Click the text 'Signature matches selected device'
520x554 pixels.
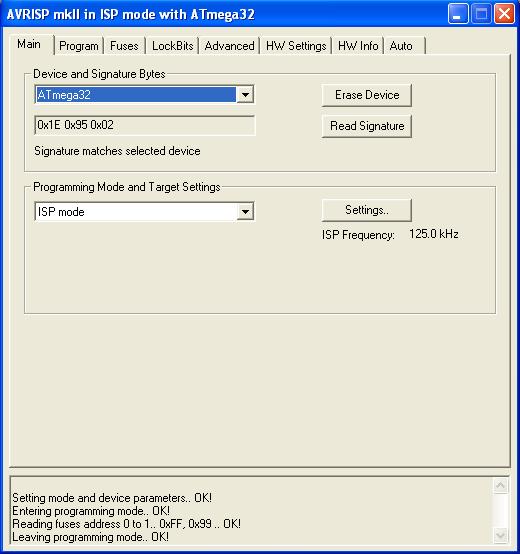click(x=117, y=151)
